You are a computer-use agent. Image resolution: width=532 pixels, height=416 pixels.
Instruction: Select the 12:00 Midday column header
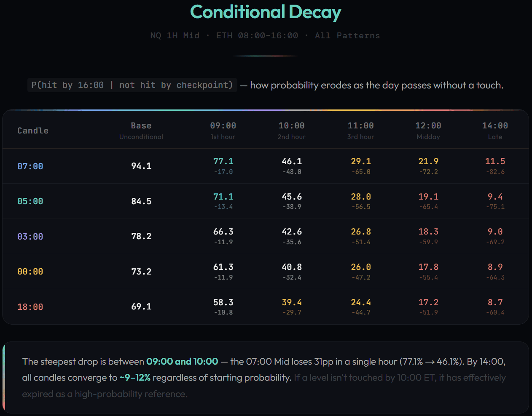[x=428, y=131]
